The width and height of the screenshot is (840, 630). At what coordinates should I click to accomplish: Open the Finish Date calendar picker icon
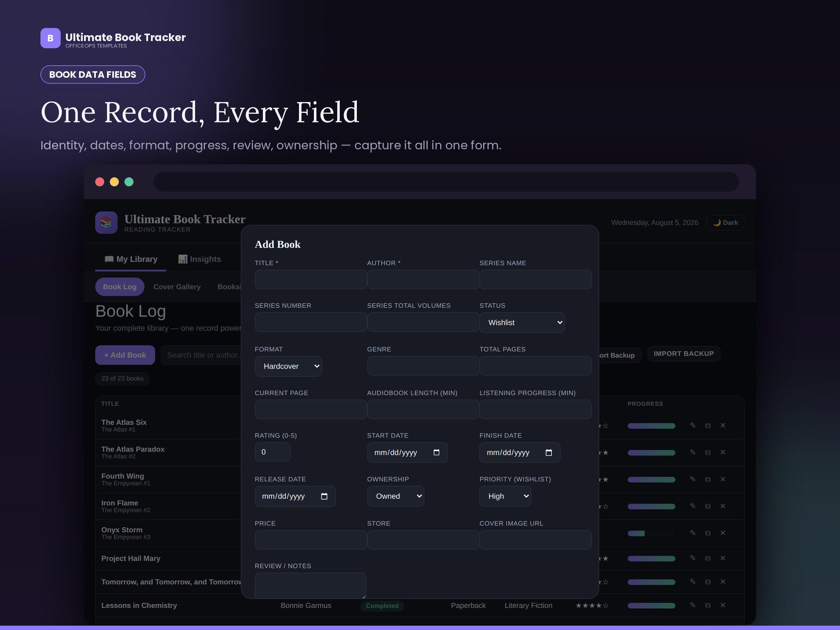(549, 452)
